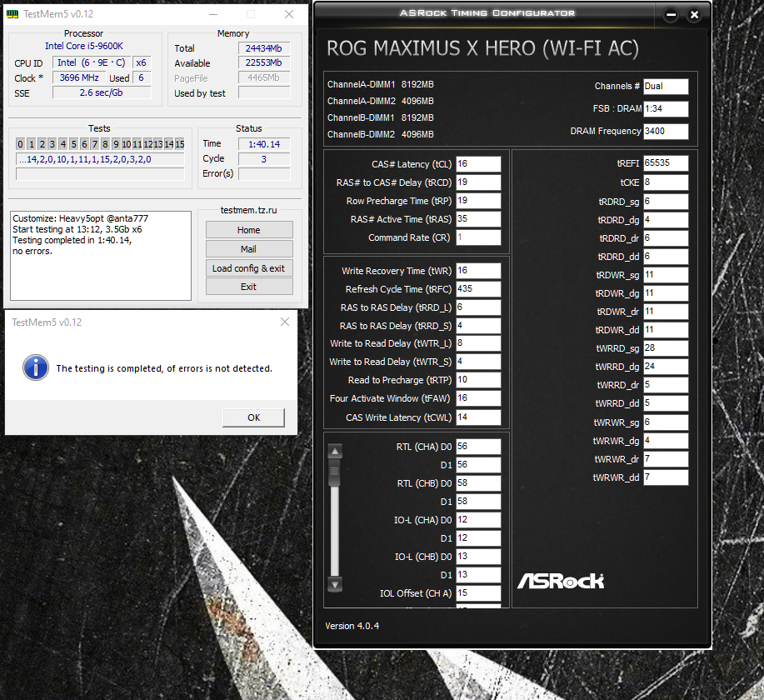764x700 pixels.
Task: Click the TestMem5 log text area
Action: click(x=101, y=256)
